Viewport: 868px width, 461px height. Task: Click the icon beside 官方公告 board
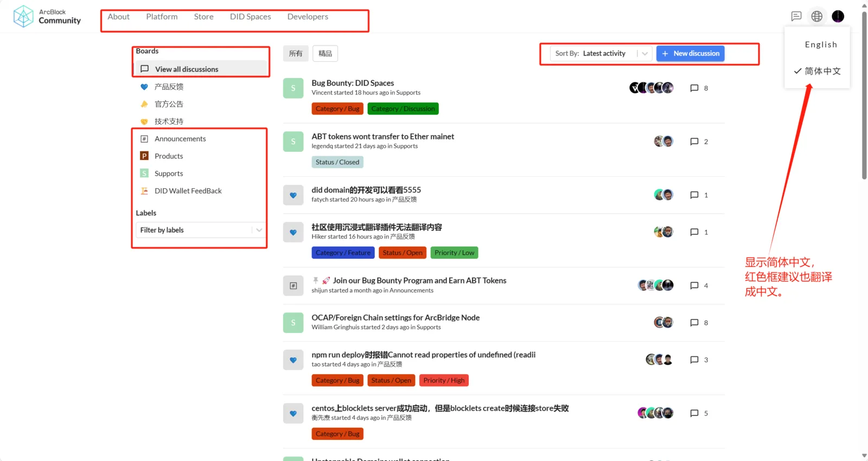(144, 104)
